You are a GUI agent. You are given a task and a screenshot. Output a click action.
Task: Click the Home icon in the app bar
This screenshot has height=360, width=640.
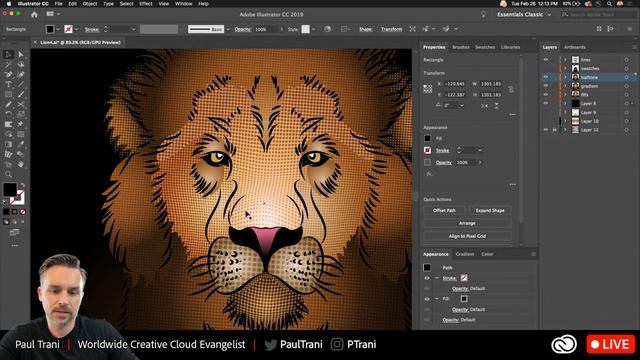click(34, 14)
